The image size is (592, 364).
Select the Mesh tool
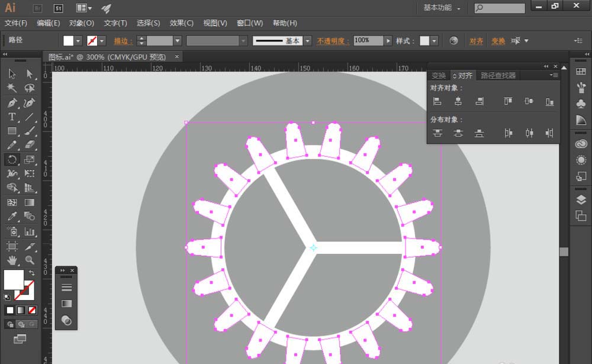12,202
